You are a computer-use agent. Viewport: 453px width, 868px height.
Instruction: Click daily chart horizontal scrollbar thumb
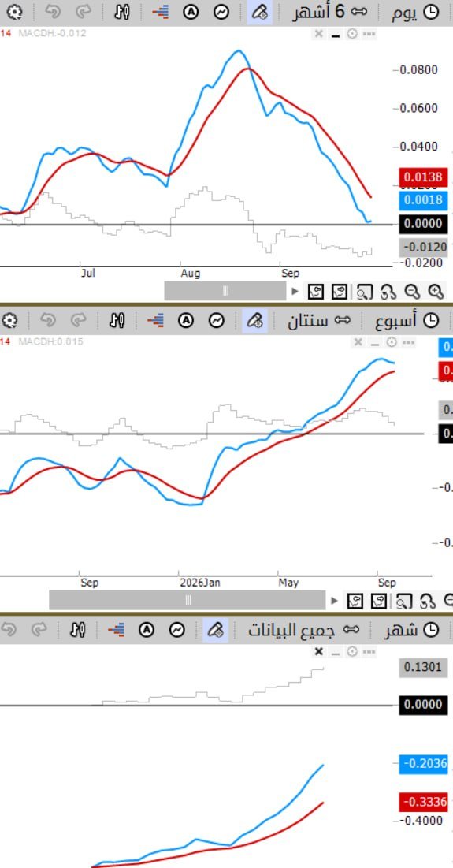pos(225,291)
